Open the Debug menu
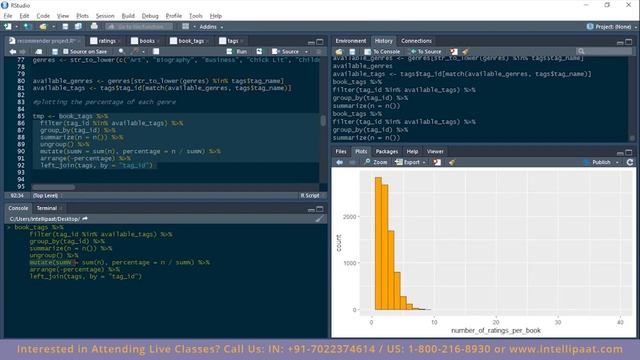This screenshot has width=640, height=360. pos(150,16)
